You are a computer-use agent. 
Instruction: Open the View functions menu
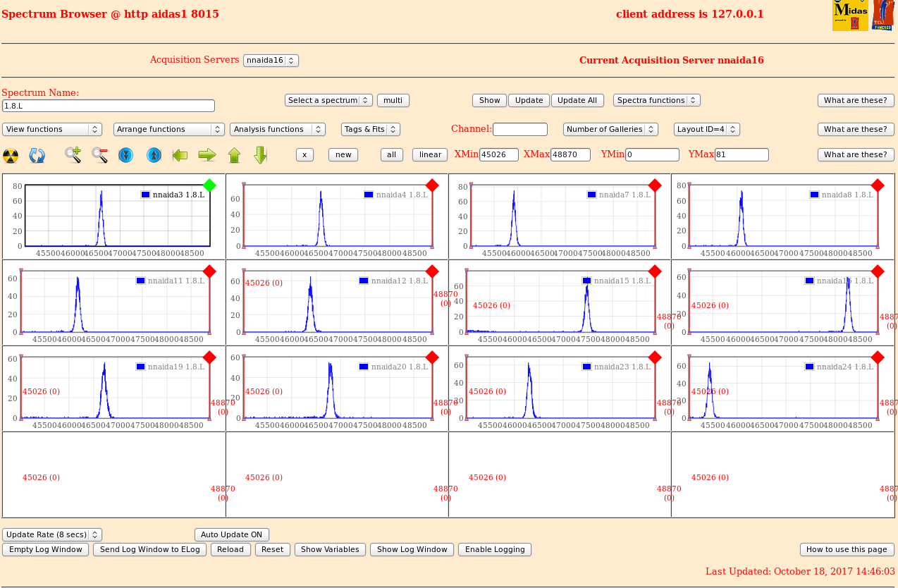click(52, 129)
